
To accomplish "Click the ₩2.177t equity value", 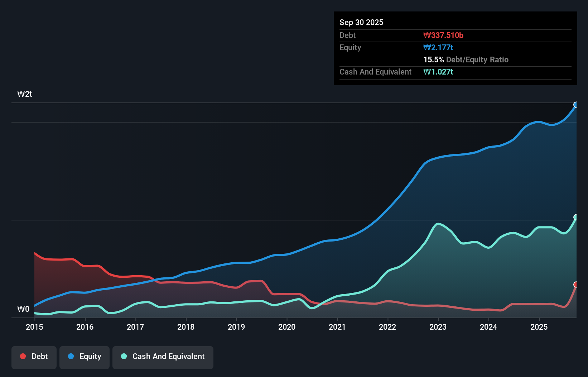I will coord(438,47).
